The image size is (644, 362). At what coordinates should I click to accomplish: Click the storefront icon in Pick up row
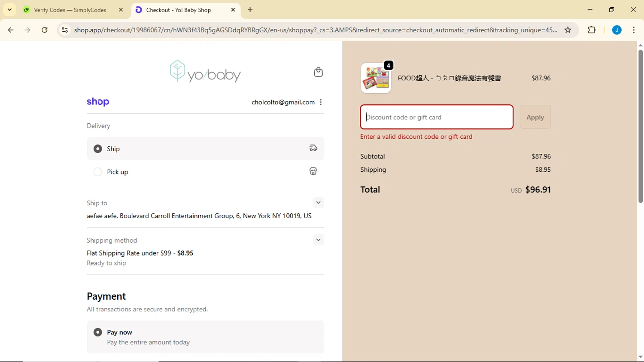pyautogui.click(x=313, y=171)
